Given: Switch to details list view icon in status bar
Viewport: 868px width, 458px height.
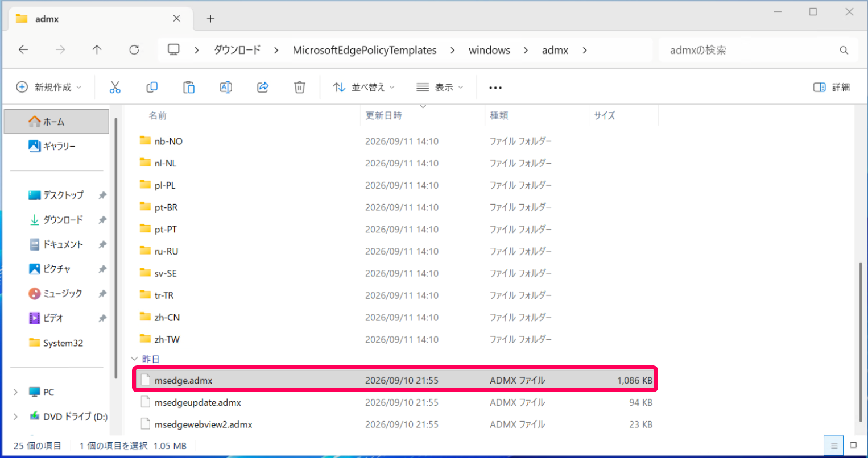Looking at the screenshot, I should click(x=834, y=445).
